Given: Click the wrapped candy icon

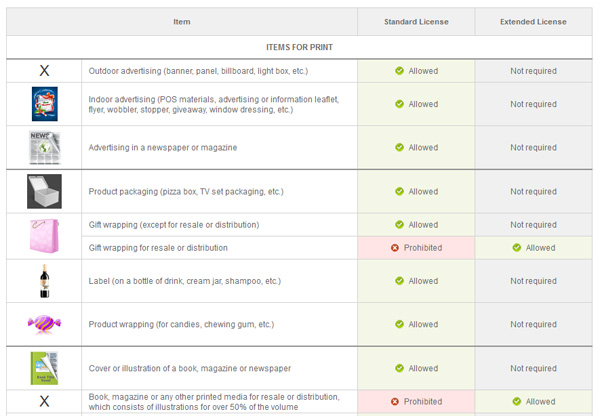Looking at the screenshot, I should tap(44, 324).
